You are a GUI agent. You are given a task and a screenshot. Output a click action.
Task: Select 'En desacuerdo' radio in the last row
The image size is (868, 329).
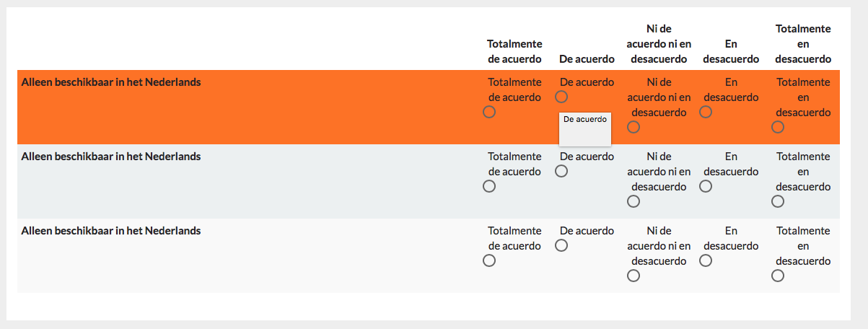click(x=706, y=260)
